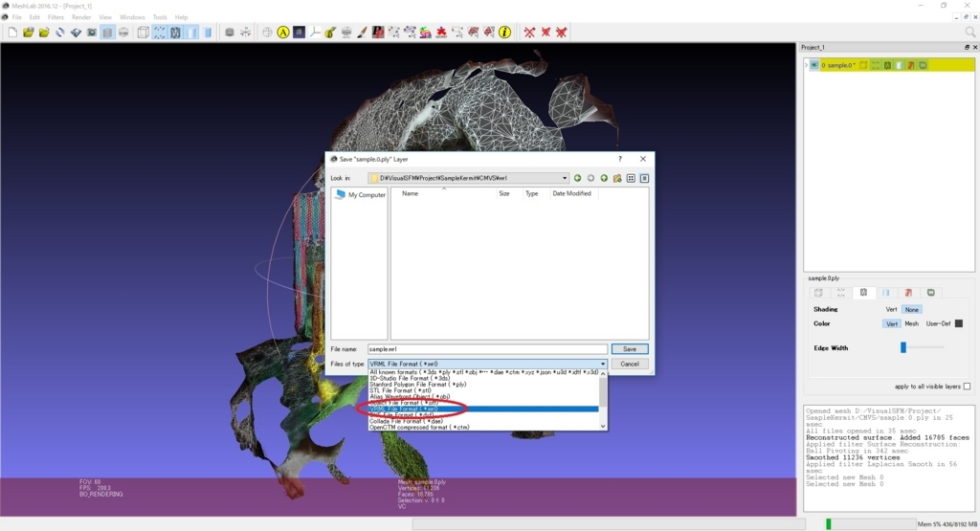Switch dialog to Detail View icon
This screenshot has width=980, height=531.
pyautogui.click(x=644, y=178)
